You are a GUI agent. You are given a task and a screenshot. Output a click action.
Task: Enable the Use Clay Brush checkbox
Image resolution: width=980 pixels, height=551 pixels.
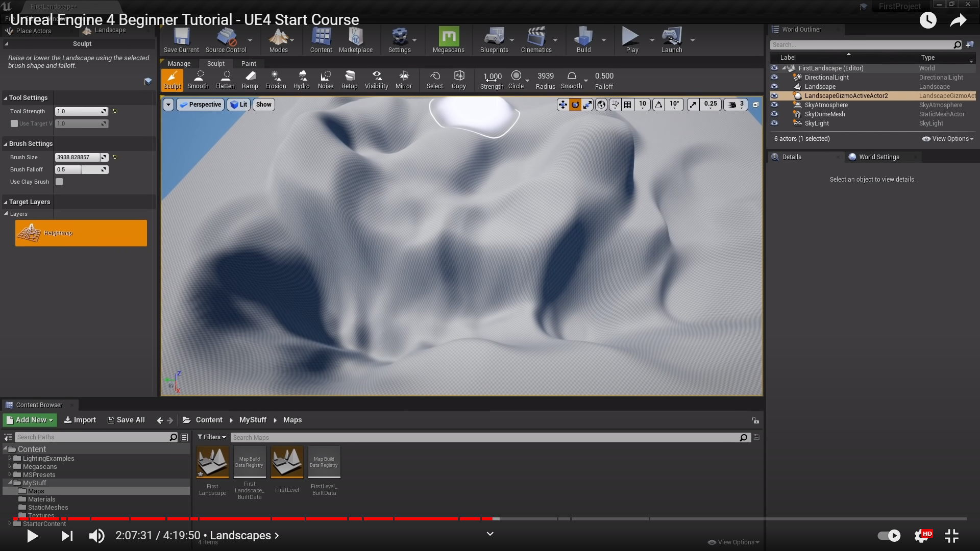[59, 182]
